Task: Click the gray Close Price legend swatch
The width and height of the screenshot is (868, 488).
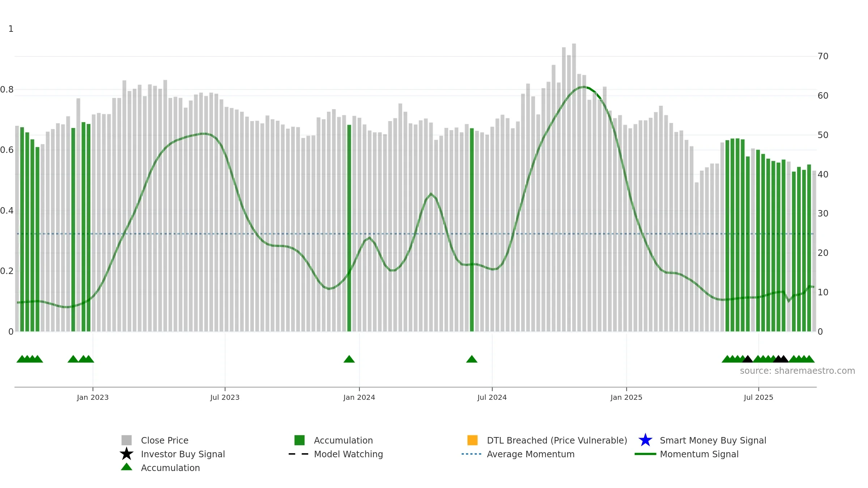Action: (127, 440)
